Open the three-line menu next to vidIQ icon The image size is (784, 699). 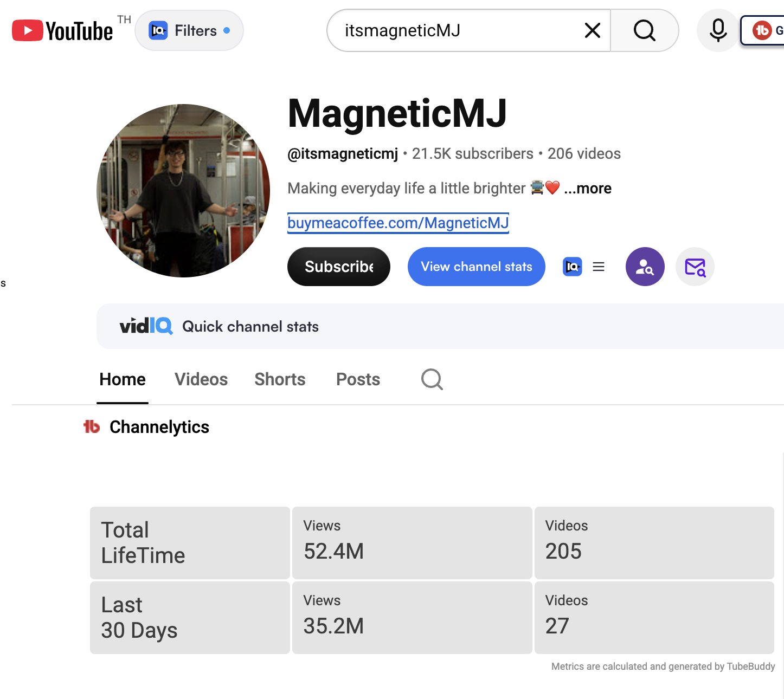tap(599, 267)
